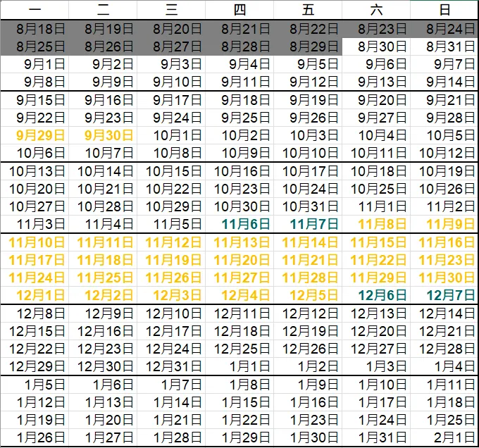Viewport: 479px width, 448px height.
Task: Select the yellow 11月20日 cell
Action: (240, 260)
